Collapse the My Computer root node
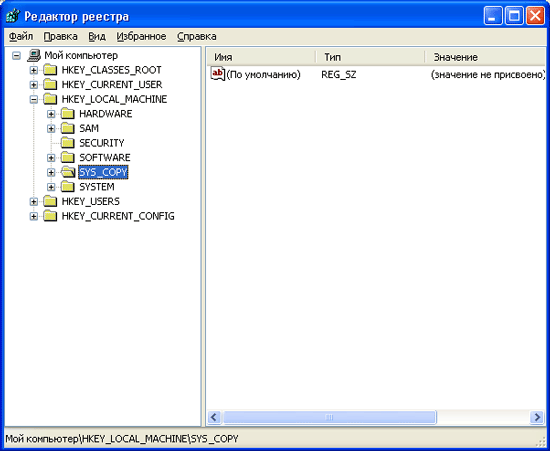 coord(16,56)
